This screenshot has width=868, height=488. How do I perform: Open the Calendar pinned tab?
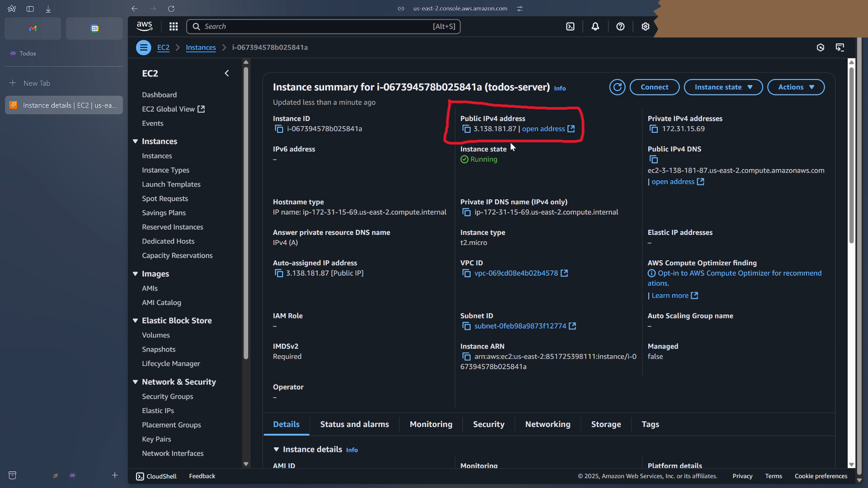tap(94, 28)
